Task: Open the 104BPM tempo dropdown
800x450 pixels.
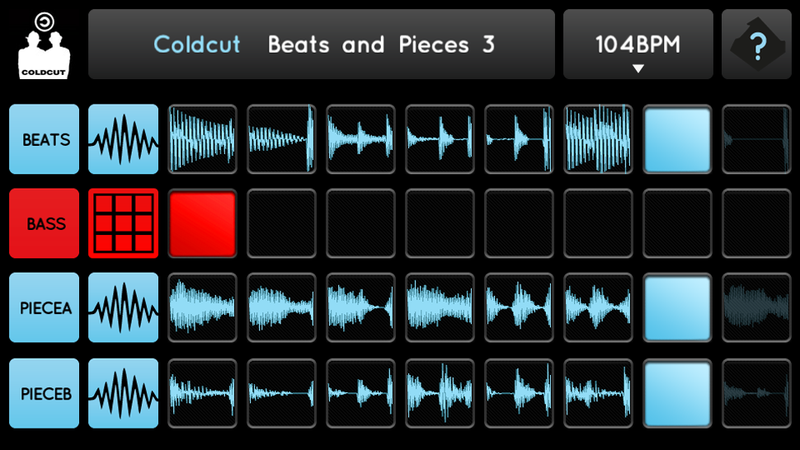Action: click(x=638, y=44)
